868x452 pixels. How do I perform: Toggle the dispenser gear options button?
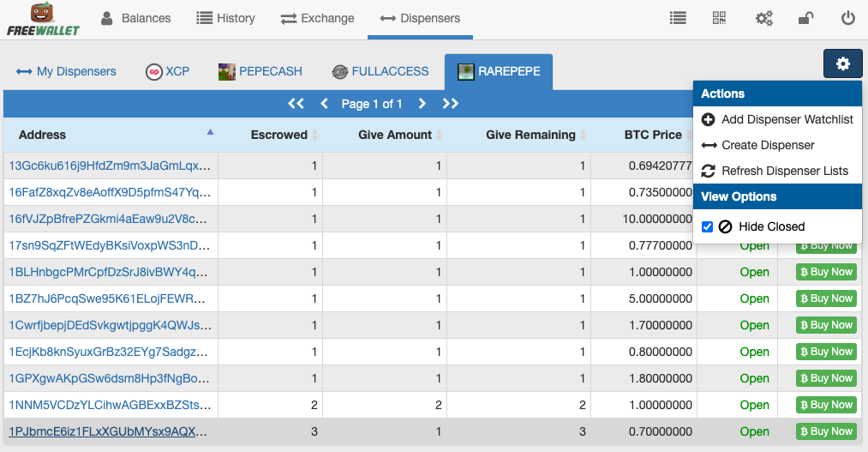tap(842, 63)
